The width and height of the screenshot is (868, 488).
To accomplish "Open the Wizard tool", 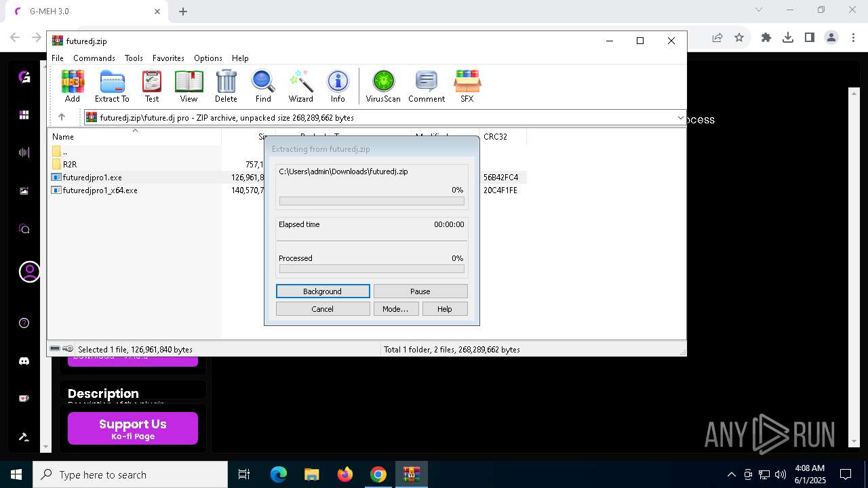I will [x=300, y=86].
